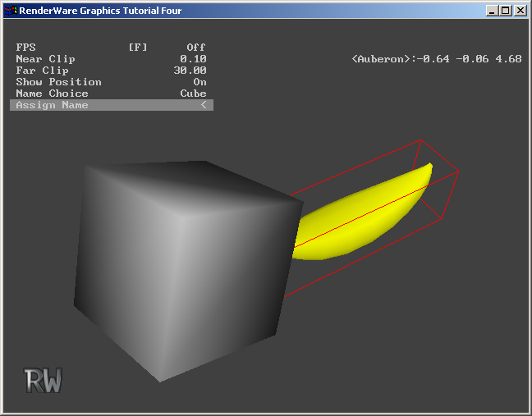
Task: Click the highlighted Assign Name label
Action: tap(52, 105)
